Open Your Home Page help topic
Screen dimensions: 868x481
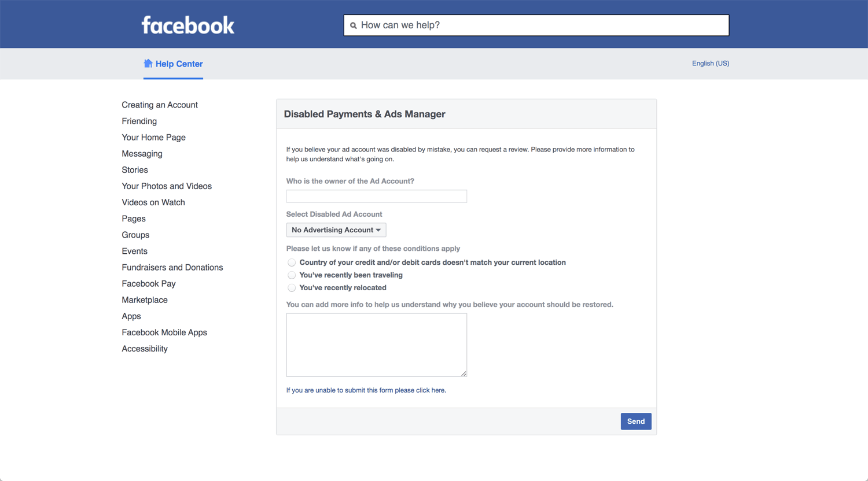(x=154, y=137)
